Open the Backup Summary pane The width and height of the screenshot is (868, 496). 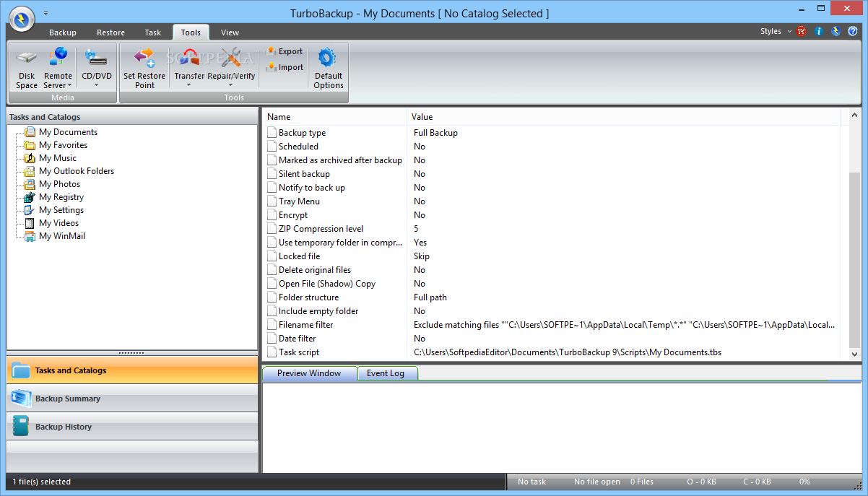tap(132, 399)
